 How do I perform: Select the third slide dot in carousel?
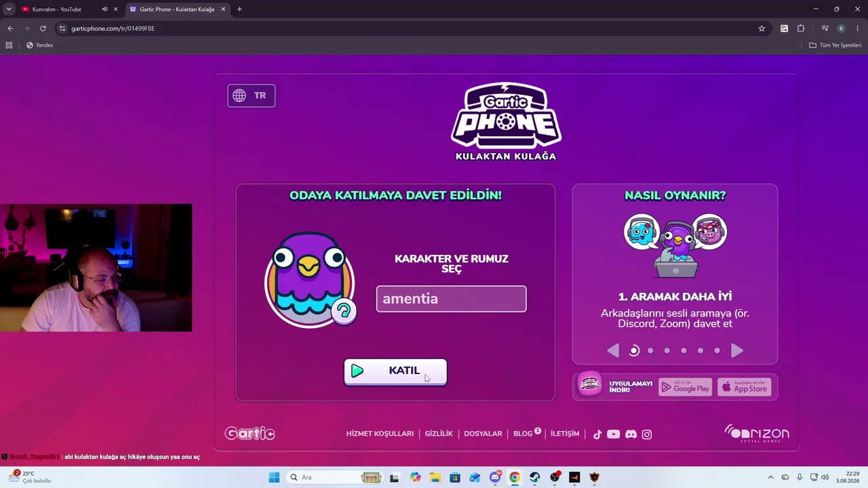(667, 350)
